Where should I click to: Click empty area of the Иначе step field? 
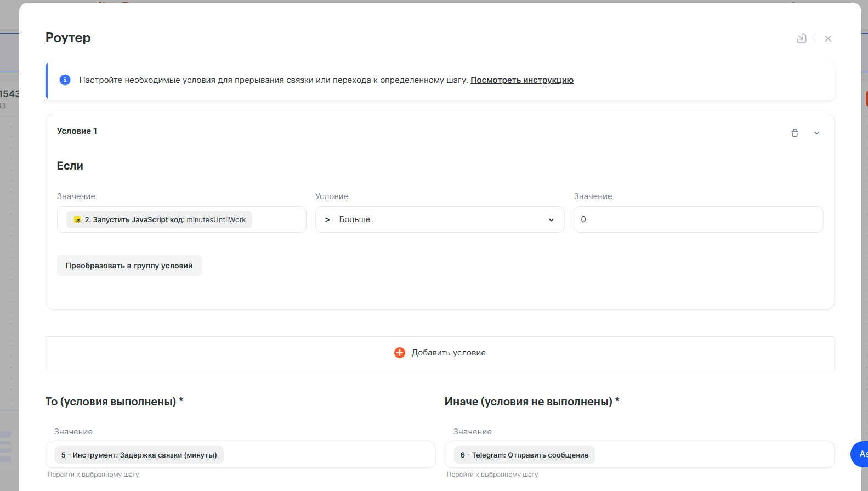713,455
